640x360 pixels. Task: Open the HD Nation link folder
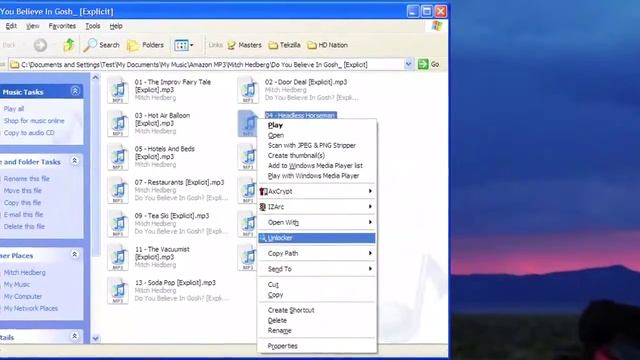328,45
